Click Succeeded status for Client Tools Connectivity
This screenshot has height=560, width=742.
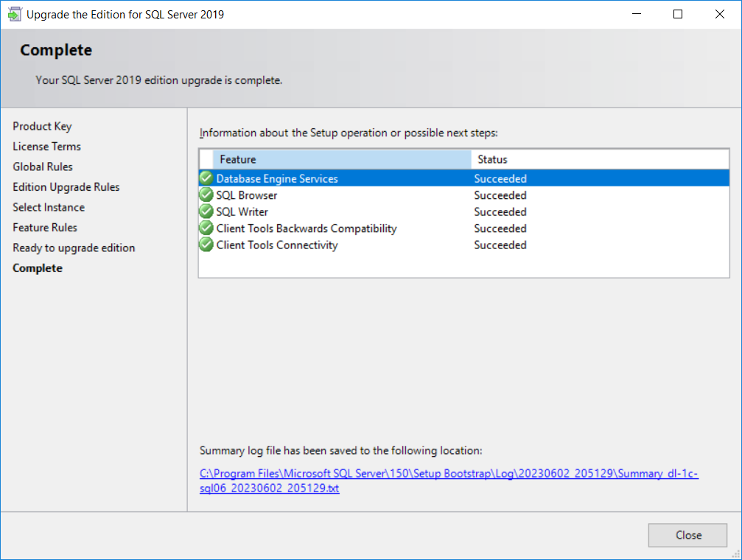(500, 245)
